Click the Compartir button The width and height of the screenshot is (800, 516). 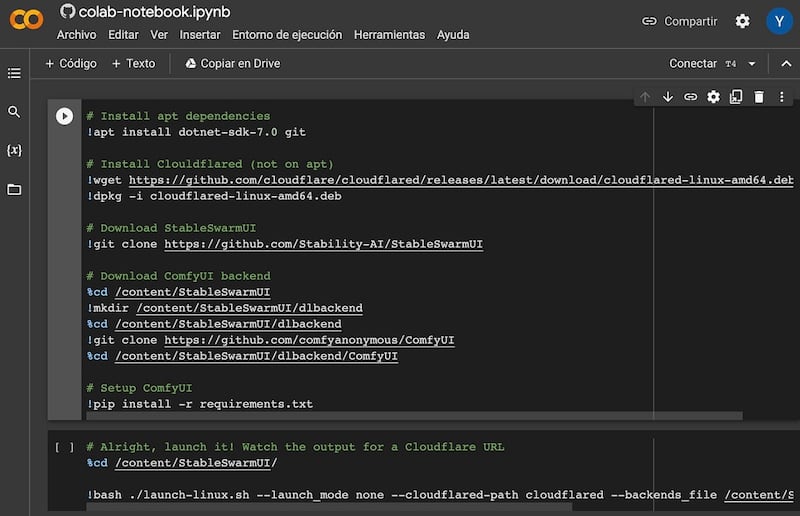(x=680, y=21)
